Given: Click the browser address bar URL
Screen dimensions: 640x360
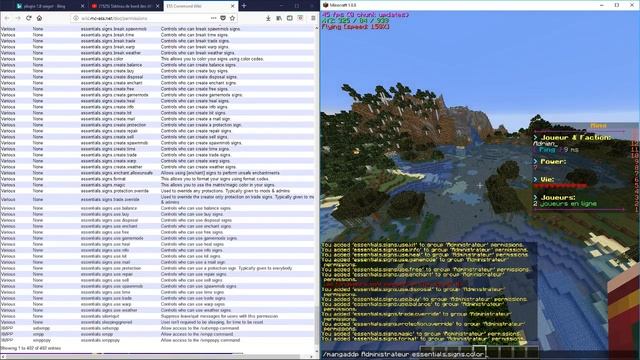Looking at the screenshot, I should (x=114, y=18).
